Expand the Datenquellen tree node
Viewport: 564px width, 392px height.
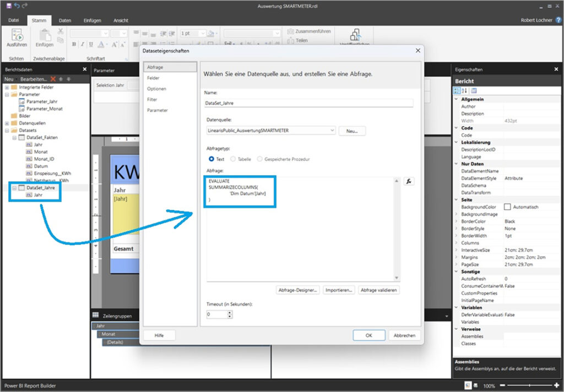(7, 123)
